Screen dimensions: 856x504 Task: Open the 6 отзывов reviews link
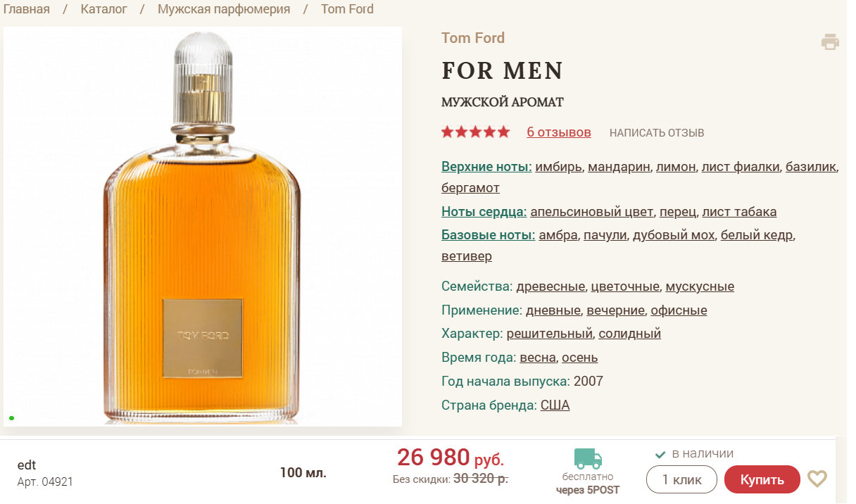click(559, 132)
